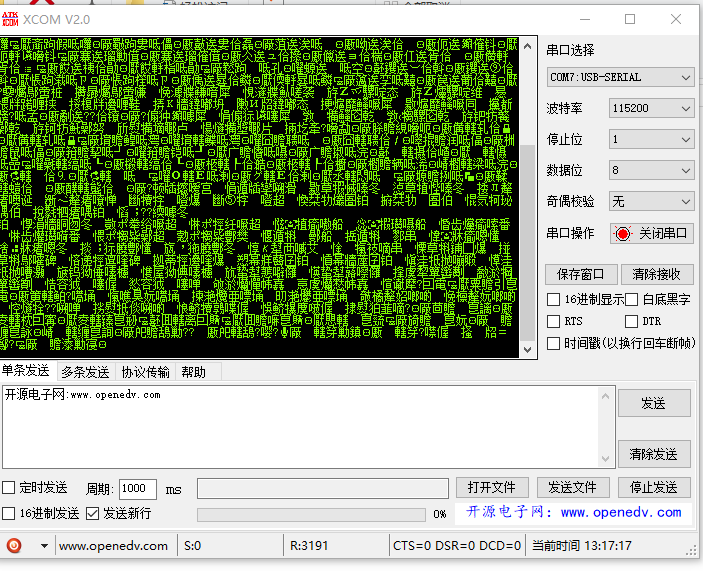Click the red serial port indicator light
This screenshot has width=703, height=571.
tap(623, 234)
